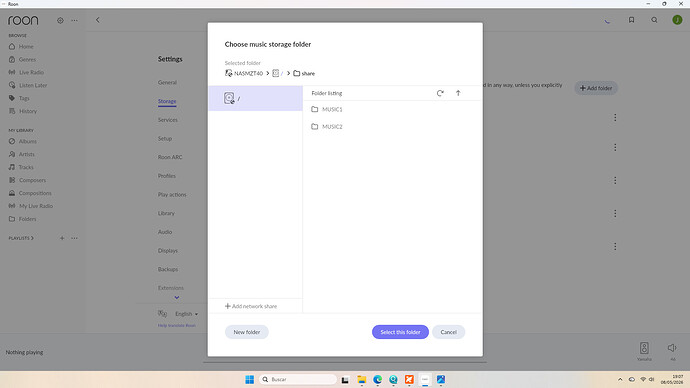This screenshot has height=388, width=690.
Task: Open the more options dots beside gear
Action: pos(74,20)
